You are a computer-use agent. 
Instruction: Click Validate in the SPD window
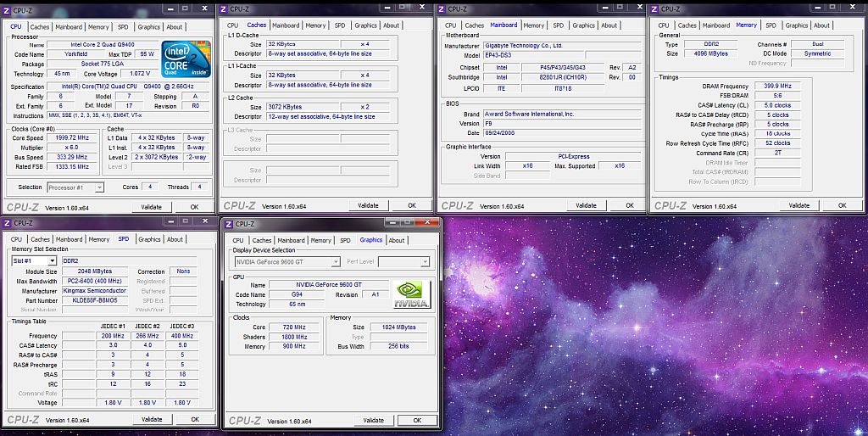(x=152, y=420)
